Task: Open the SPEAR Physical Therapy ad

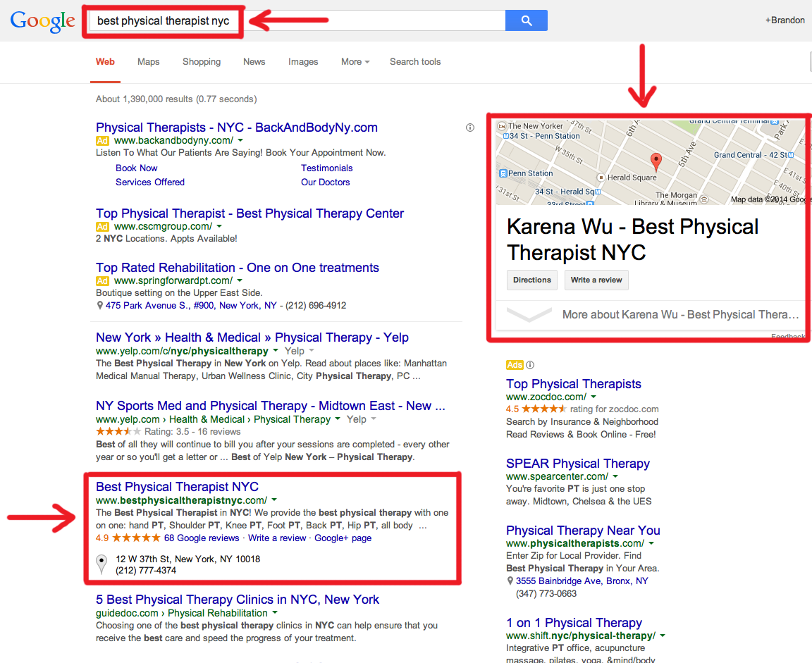Action: pyautogui.click(x=577, y=463)
